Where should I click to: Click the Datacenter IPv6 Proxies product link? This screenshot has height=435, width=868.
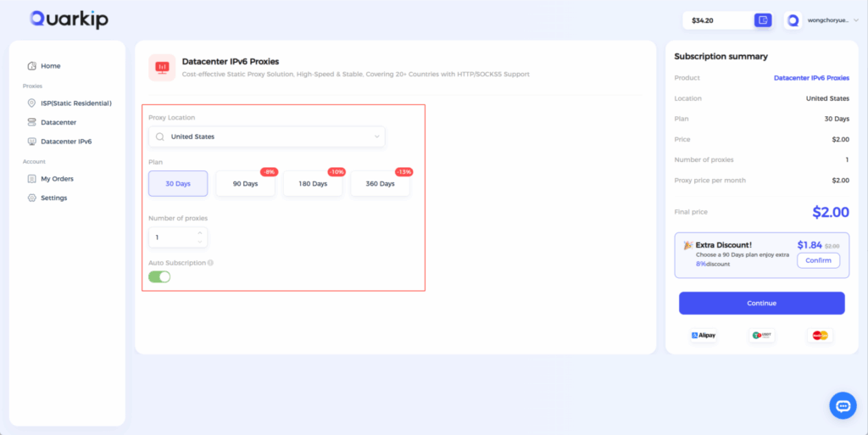coord(811,78)
